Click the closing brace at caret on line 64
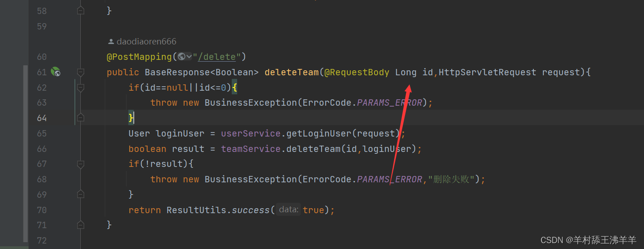Image resolution: width=644 pixels, height=249 pixels. (131, 118)
